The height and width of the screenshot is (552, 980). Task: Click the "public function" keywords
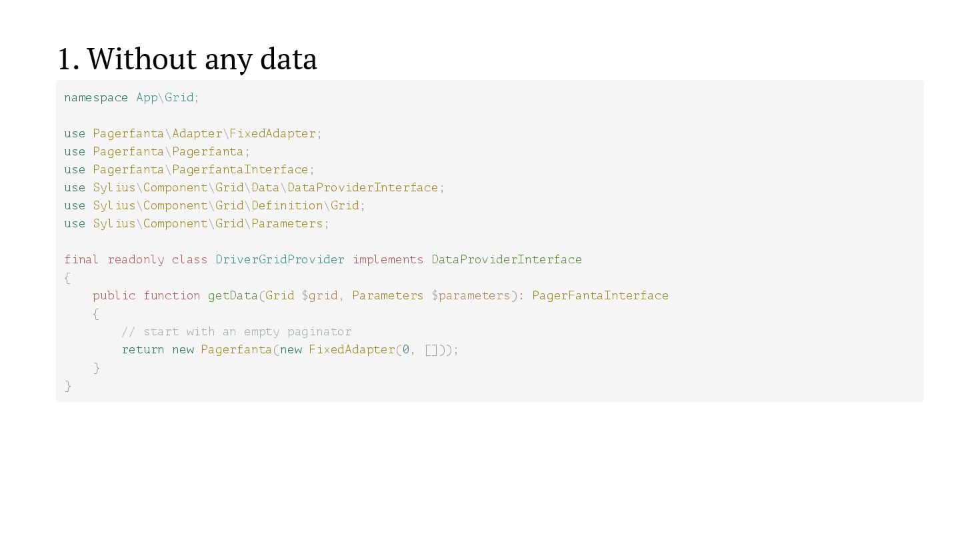(146, 295)
